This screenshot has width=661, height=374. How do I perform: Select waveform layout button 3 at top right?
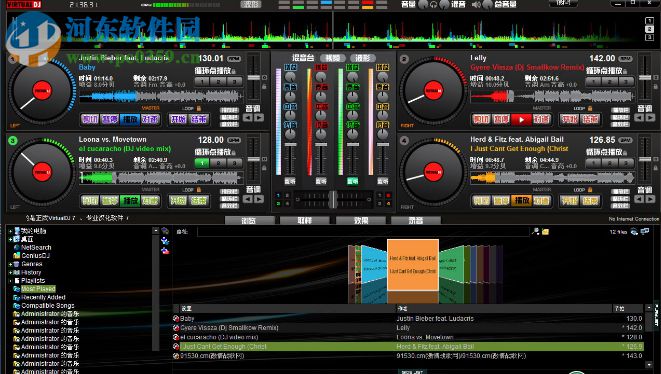click(649, 37)
